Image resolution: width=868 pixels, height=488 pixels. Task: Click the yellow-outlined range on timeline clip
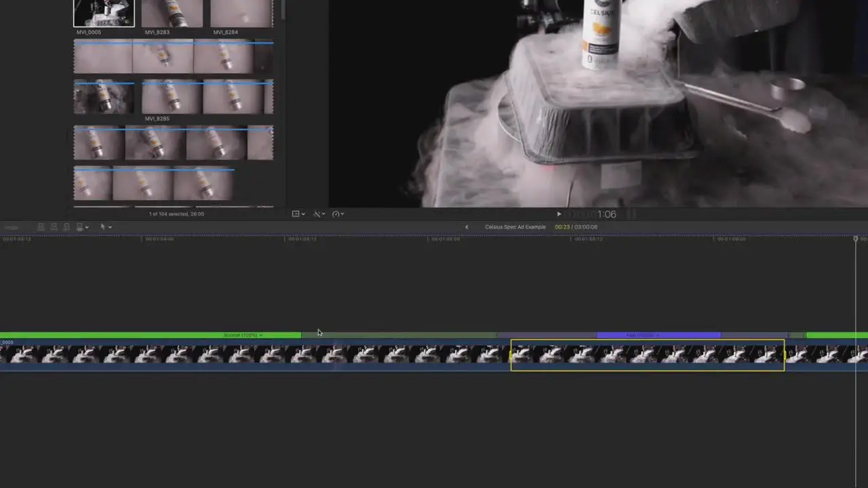pos(648,355)
